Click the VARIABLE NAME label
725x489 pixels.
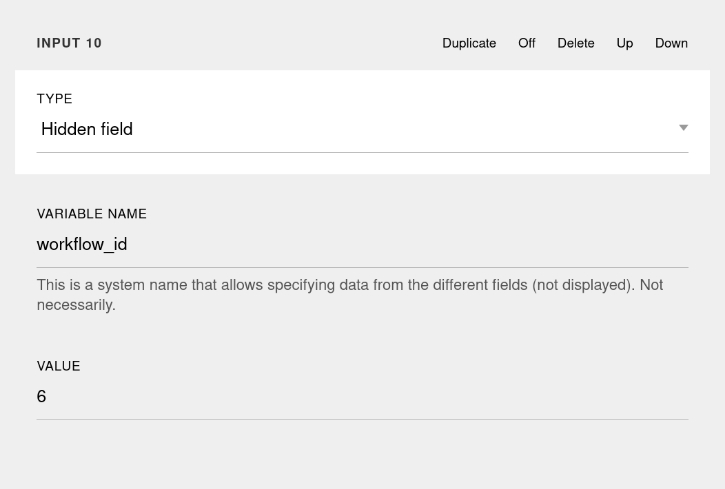point(92,214)
